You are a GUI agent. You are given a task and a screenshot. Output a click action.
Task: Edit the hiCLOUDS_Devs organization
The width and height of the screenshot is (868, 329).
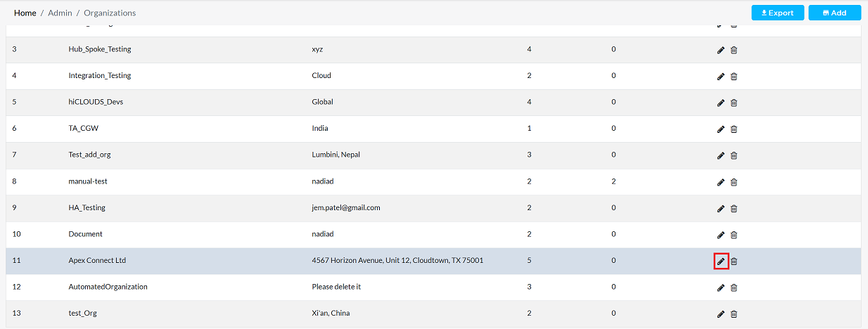(720, 103)
